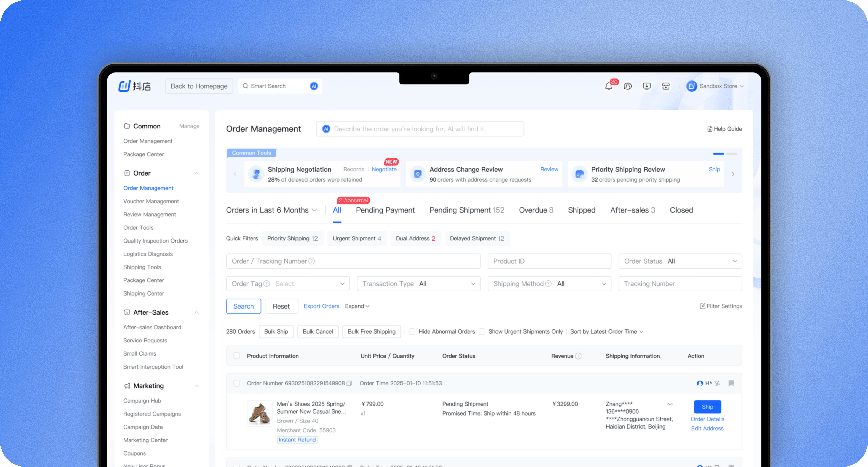
Task: Open the download center icon
Action: (647, 86)
